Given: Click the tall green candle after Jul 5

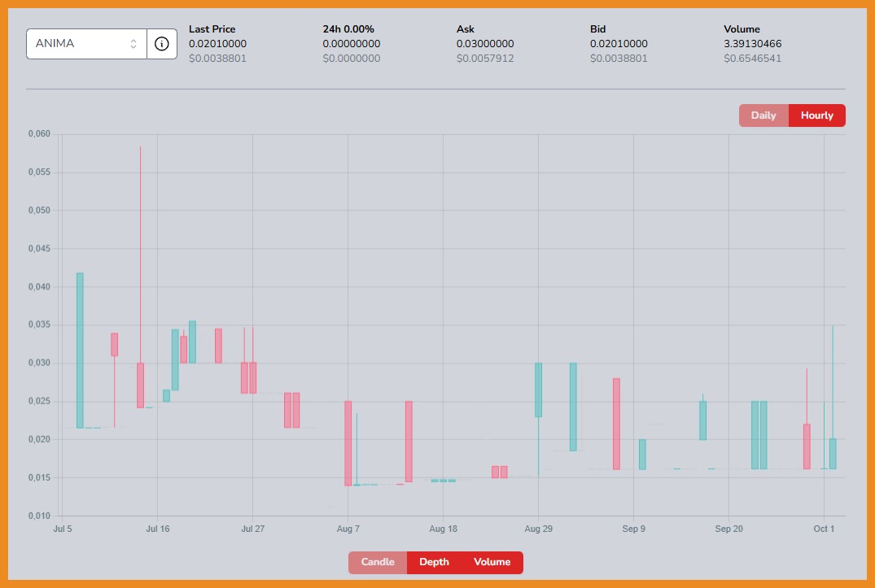Looking at the screenshot, I should (80, 350).
